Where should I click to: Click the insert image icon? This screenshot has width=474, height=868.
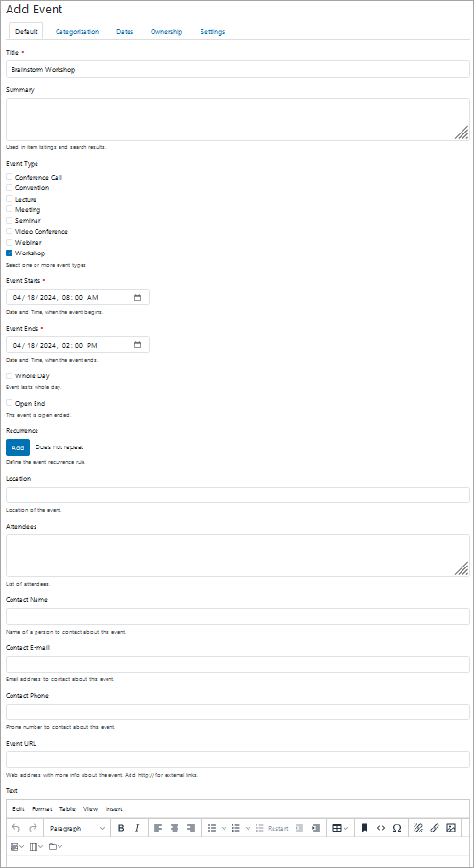tap(451, 828)
